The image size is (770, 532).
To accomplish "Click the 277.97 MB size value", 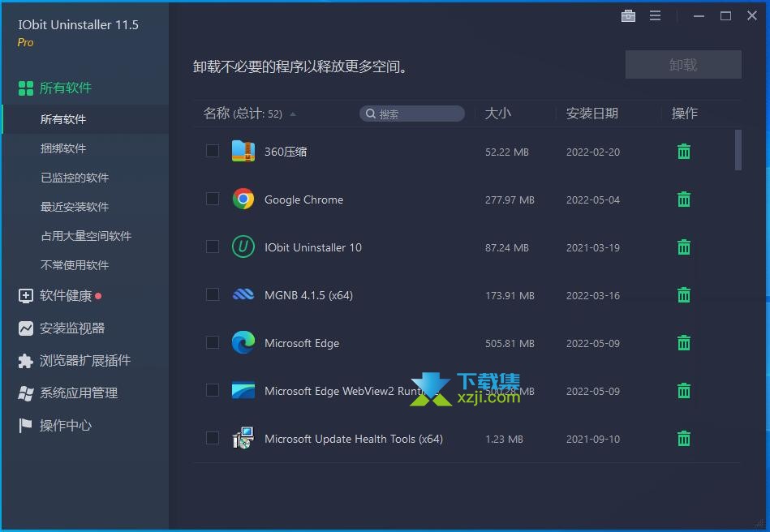I will (510, 199).
